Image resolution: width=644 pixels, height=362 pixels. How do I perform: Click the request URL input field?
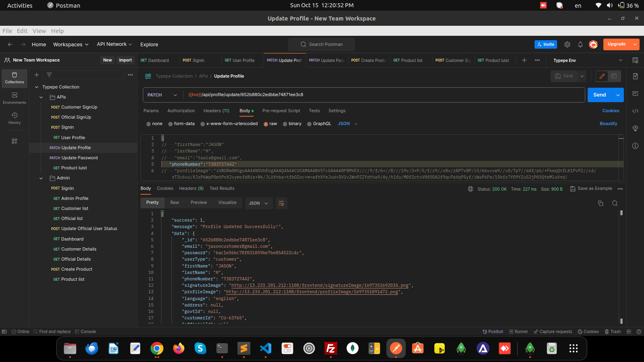[x=384, y=95]
